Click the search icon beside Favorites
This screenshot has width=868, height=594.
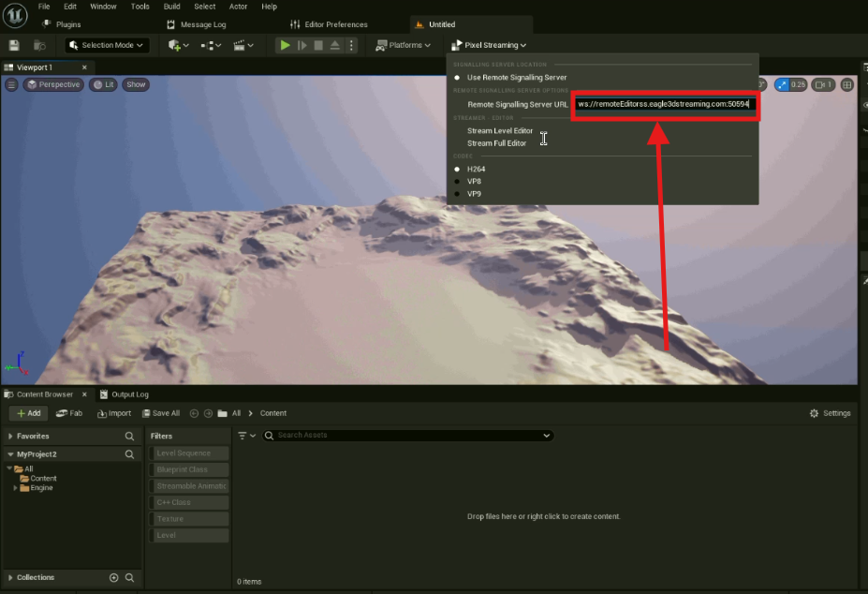[129, 437]
